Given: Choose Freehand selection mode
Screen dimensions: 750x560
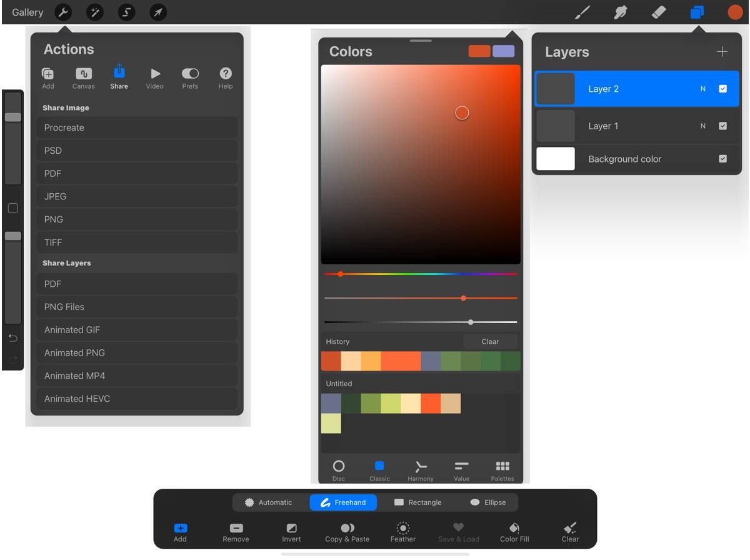Looking at the screenshot, I should pyautogui.click(x=343, y=502).
